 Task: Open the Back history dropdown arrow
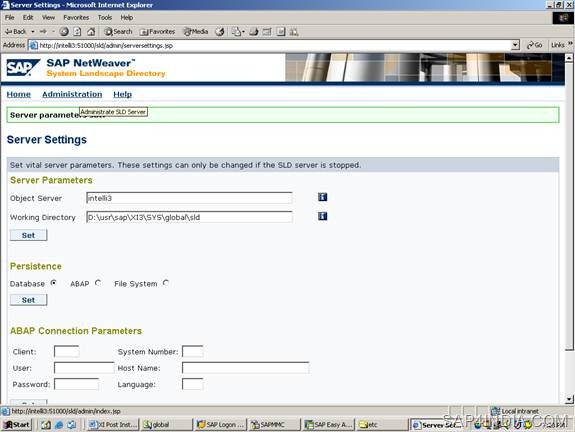coord(33,32)
